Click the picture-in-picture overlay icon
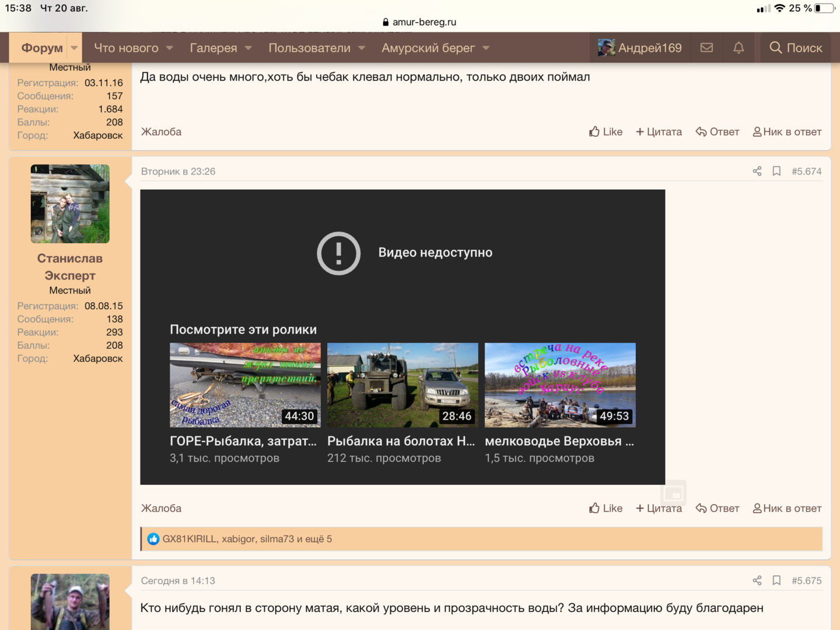The image size is (840, 630). pyautogui.click(x=674, y=494)
